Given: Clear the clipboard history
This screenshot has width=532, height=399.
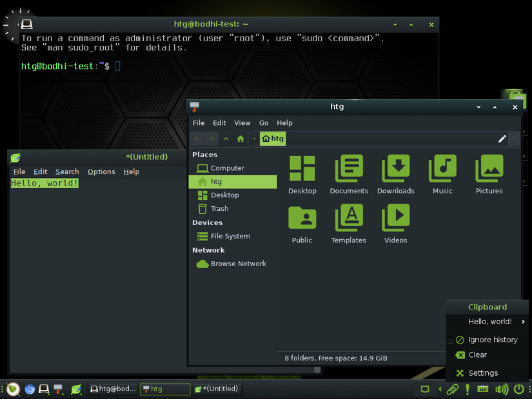Looking at the screenshot, I should (x=478, y=355).
